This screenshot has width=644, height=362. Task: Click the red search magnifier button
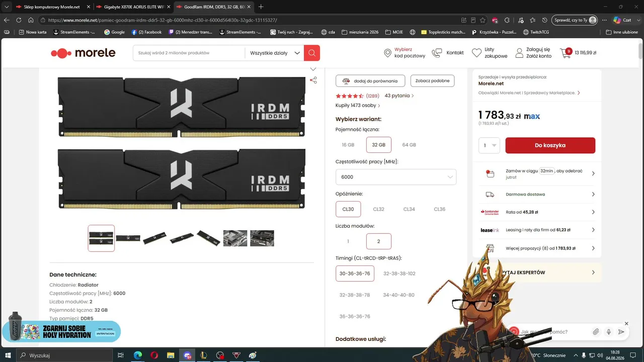(x=312, y=53)
